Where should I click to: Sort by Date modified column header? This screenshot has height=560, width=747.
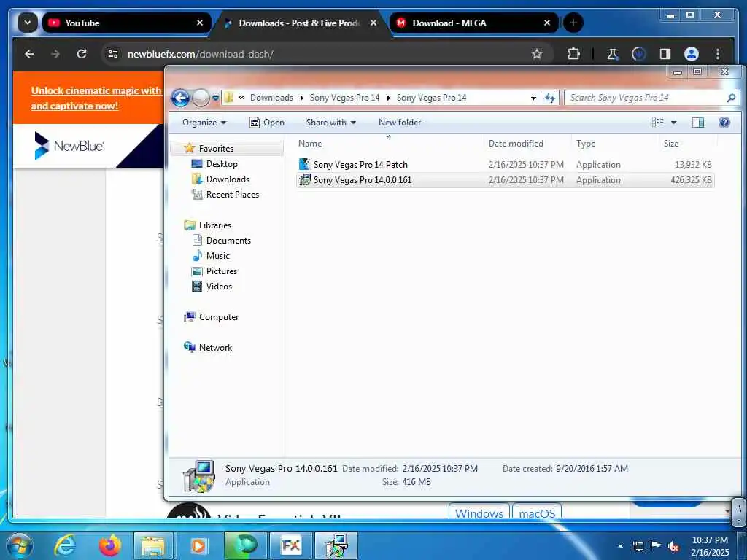click(527, 144)
